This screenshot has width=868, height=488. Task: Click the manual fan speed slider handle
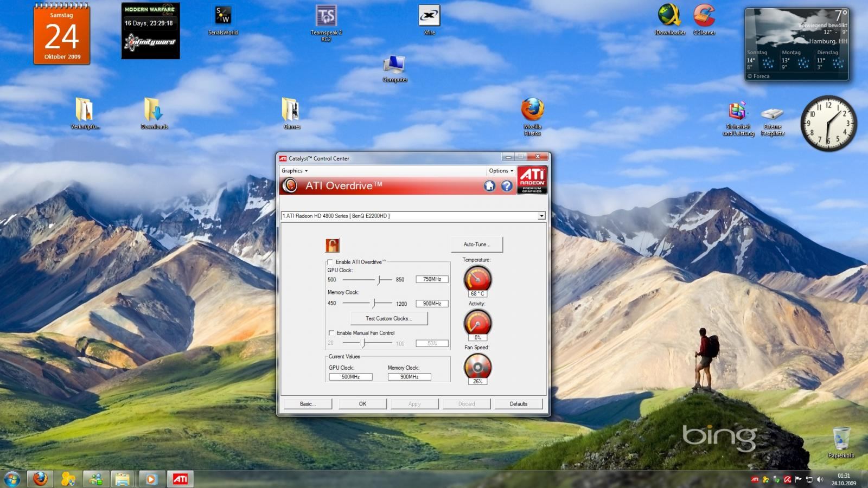tap(364, 343)
